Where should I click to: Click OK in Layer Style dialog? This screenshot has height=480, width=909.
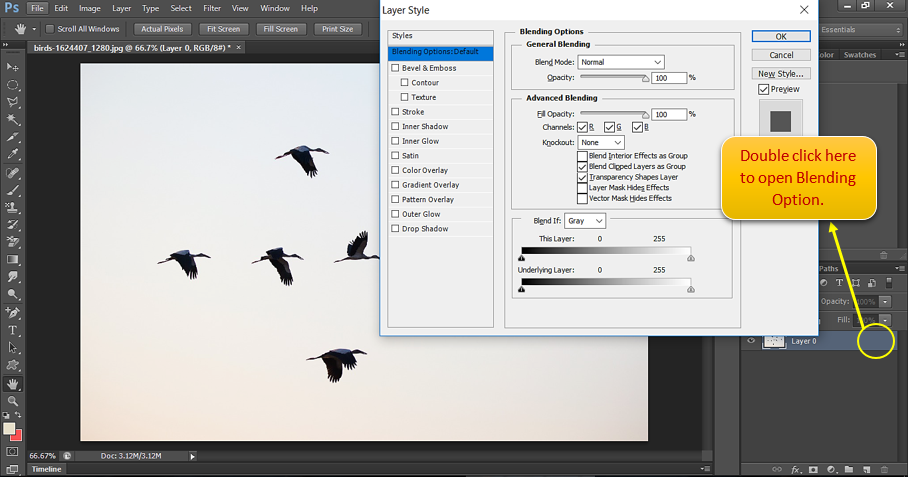781,37
